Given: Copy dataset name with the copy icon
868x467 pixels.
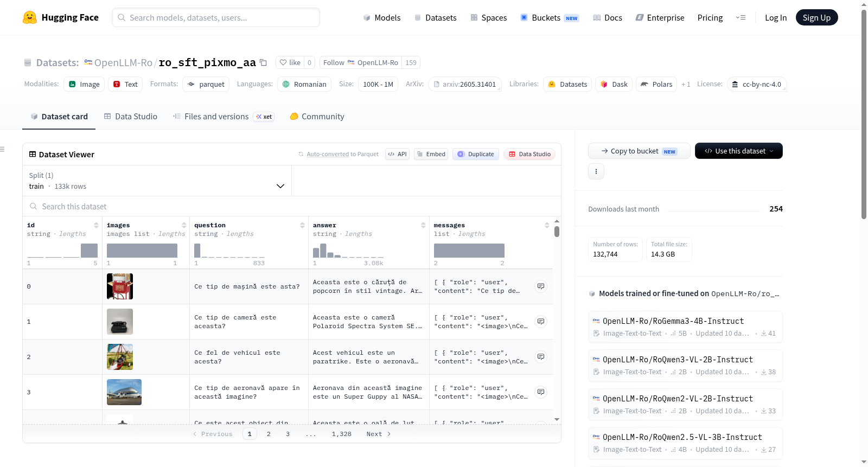Looking at the screenshot, I should 263,62.
